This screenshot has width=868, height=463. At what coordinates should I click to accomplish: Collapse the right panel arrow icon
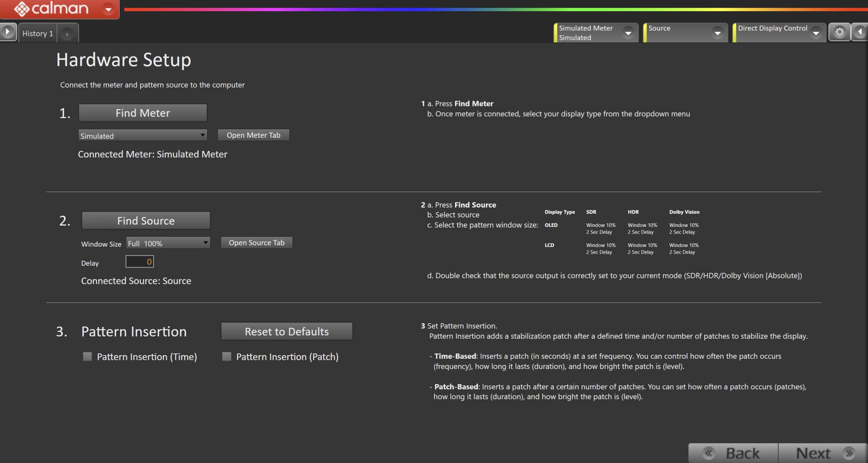point(860,32)
